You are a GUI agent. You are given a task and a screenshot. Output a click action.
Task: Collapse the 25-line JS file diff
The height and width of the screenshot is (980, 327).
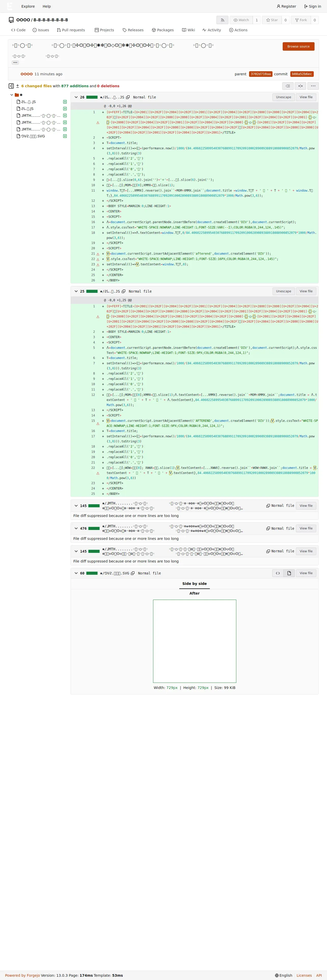coord(76,291)
